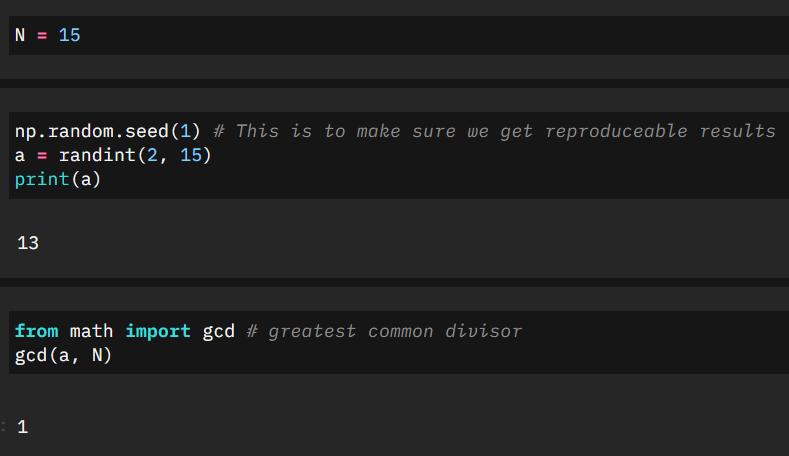The image size is (789, 456).
Task: Place cursor on the number 15 after N =
Action: pyautogui.click(x=69, y=35)
